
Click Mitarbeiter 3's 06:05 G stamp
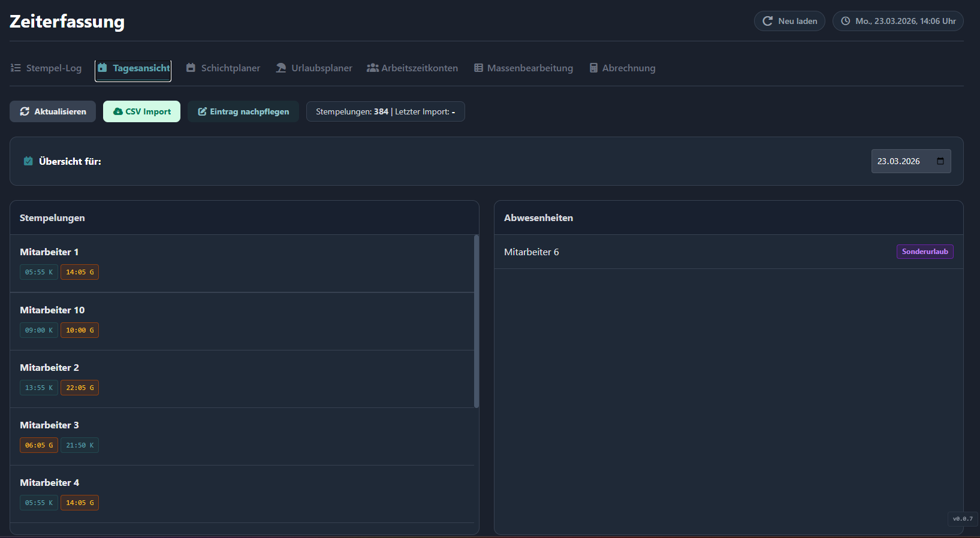pos(39,445)
